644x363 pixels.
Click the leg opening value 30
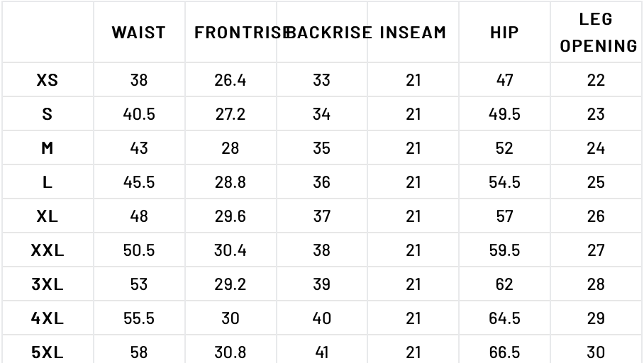(596, 352)
